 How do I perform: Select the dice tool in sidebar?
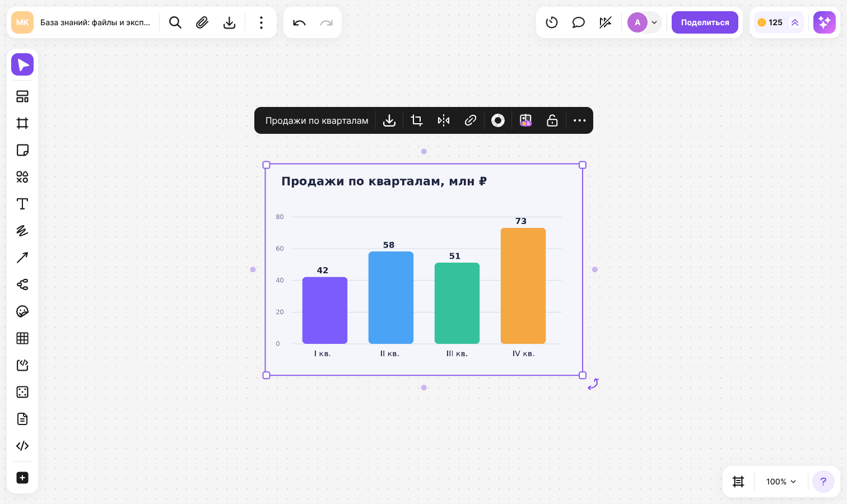(x=22, y=392)
